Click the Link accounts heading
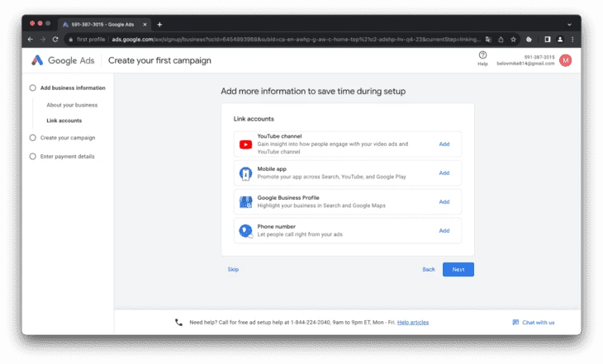This screenshot has width=603, height=364. click(254, 119)
